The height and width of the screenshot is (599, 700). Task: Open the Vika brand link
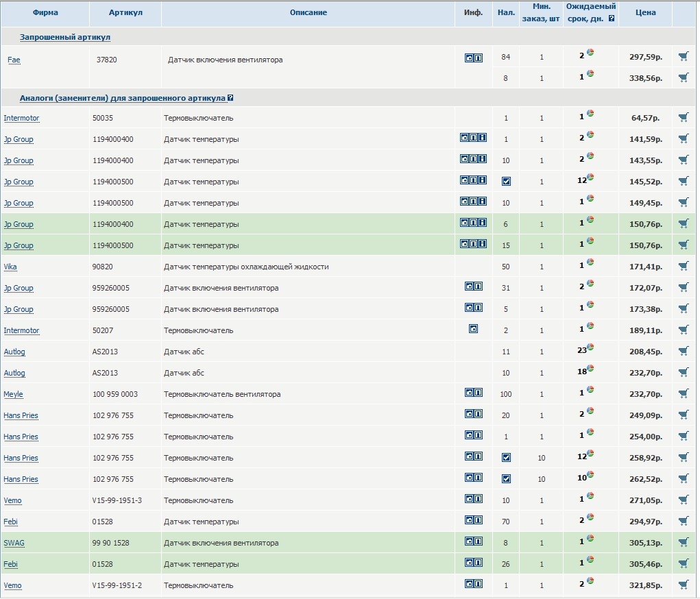(10, 267)
